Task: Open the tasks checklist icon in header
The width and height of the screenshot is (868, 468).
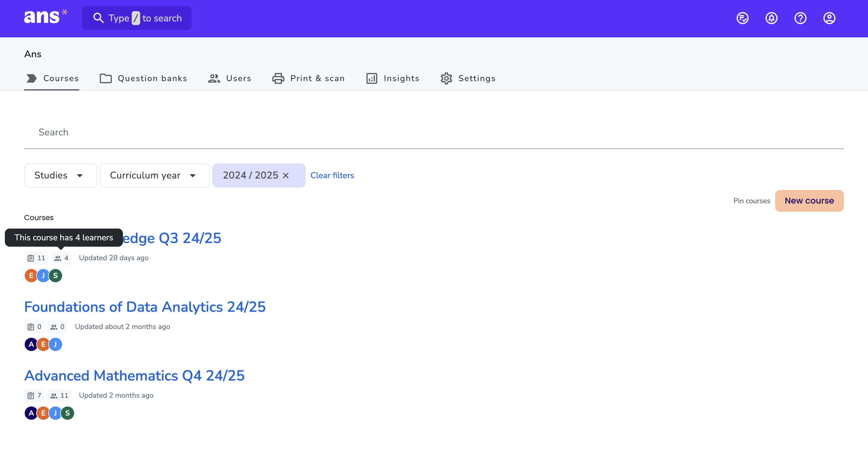Action: 742,18
